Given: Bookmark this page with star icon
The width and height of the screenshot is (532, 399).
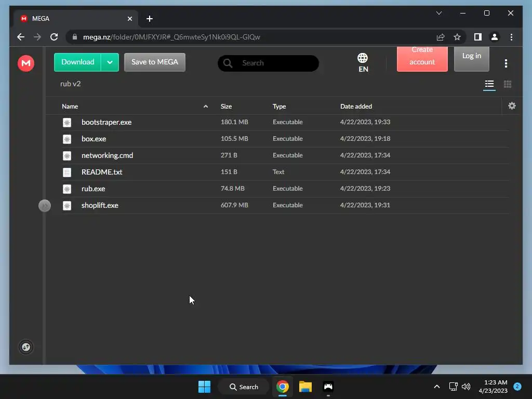Looking at the screenshot, I should pyautogui.click(x=457, y=37).
